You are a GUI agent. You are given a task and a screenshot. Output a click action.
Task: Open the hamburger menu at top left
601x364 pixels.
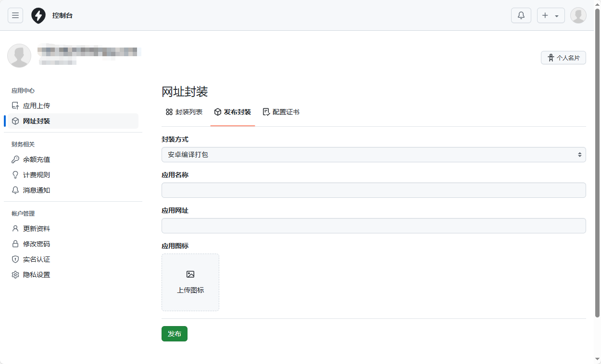click(x=15, y=15)
